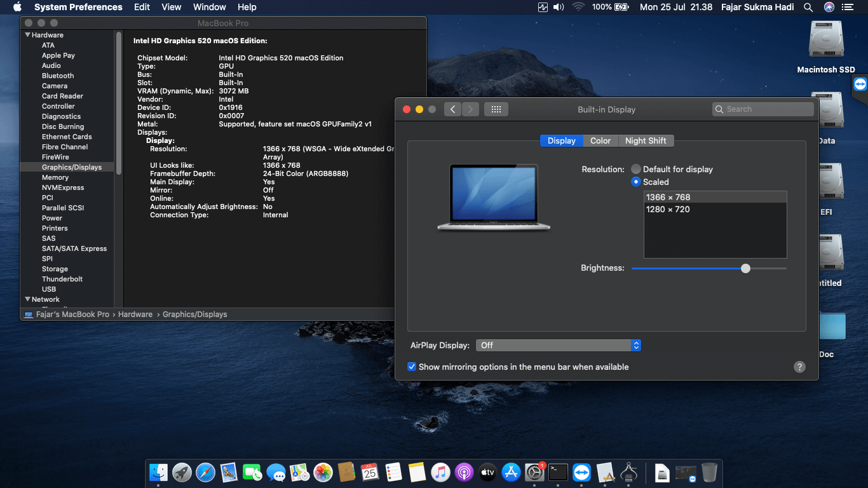The image size is (868, 488).
Task: Select Default for display resolution option
Action: click(x=636, y=169)
